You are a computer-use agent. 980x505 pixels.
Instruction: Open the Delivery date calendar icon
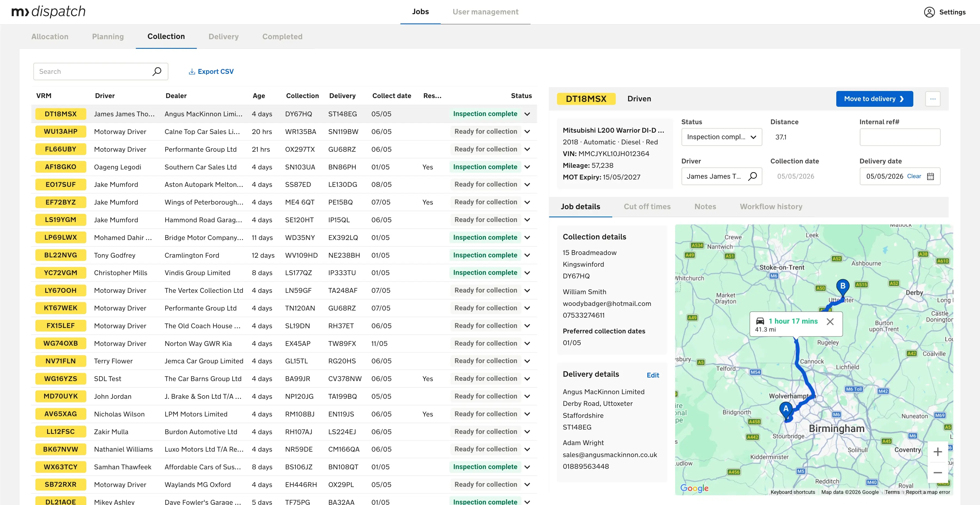pyautogui.click(x=930, y=176)
